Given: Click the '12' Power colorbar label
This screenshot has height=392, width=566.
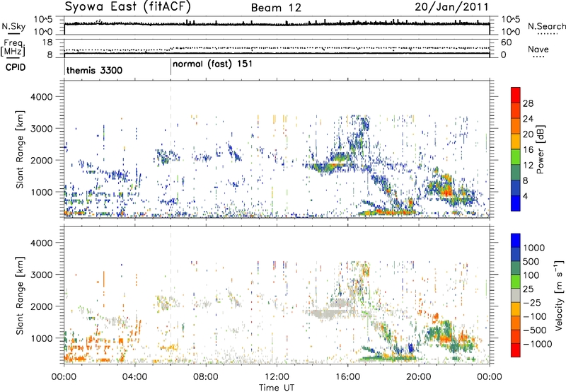Looking at the screenshot, I should (x=528, y=166).
